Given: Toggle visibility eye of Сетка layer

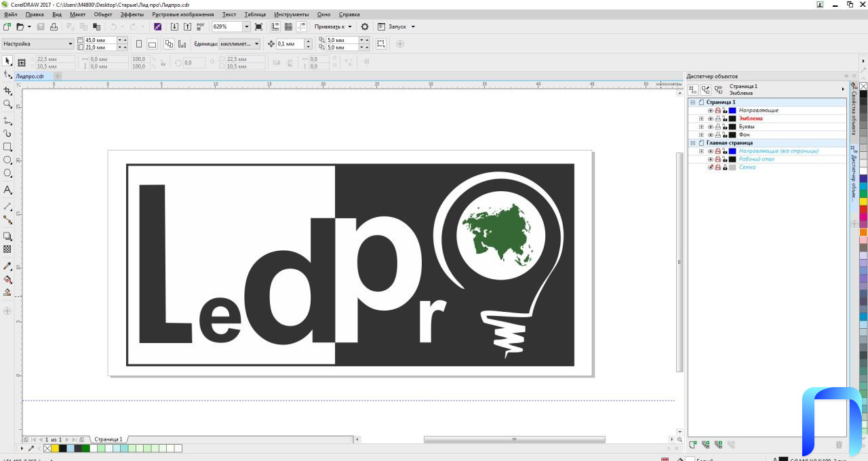Looking at the screenshot, I should pyautogui.click(x=711, y=167).
